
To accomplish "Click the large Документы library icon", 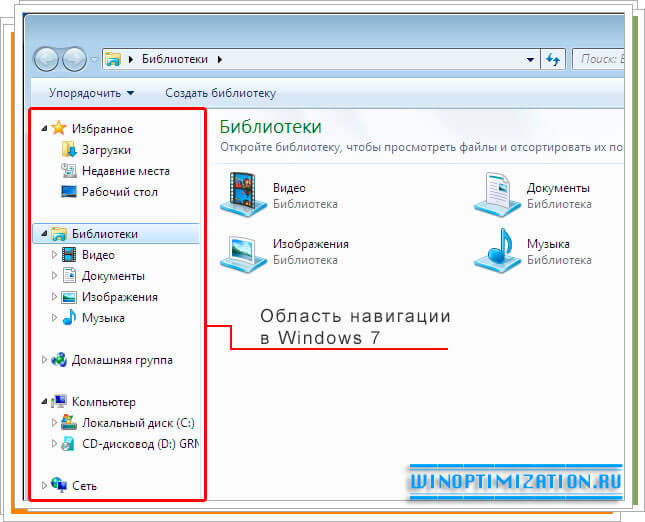I will click(497, 194).
